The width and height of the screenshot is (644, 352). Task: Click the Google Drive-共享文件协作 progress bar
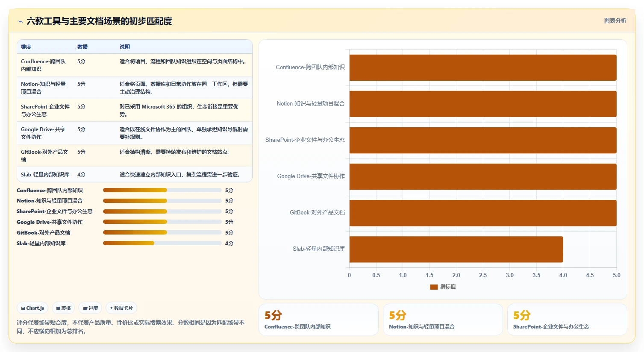point(162,222)
